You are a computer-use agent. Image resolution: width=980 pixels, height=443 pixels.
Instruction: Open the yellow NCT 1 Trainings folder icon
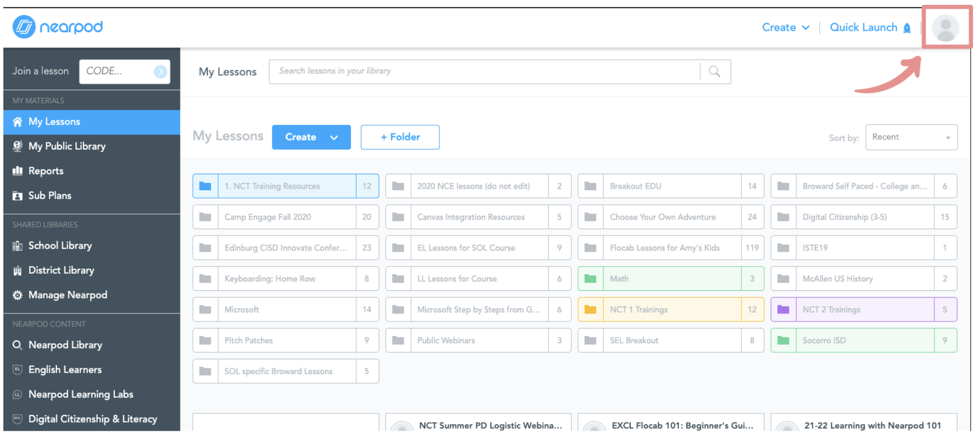590,310
